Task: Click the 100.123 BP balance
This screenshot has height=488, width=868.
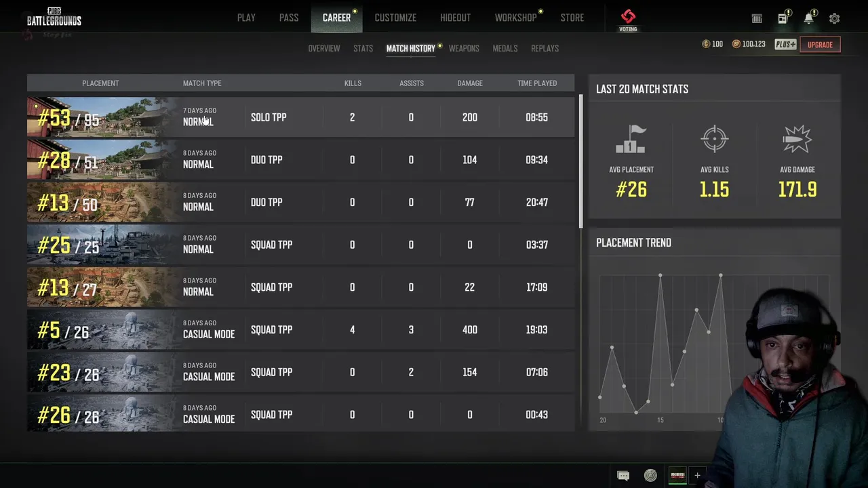Action: [753, 44]
